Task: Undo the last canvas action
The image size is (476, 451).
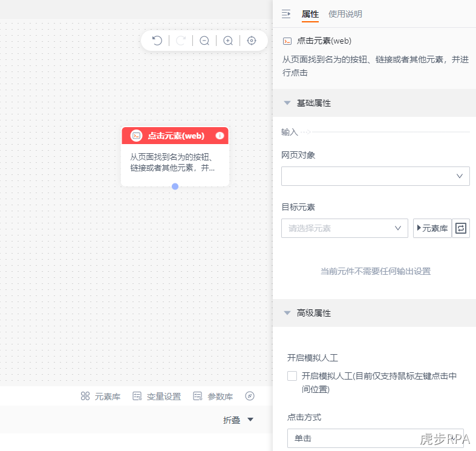Action: click(157, 41)
